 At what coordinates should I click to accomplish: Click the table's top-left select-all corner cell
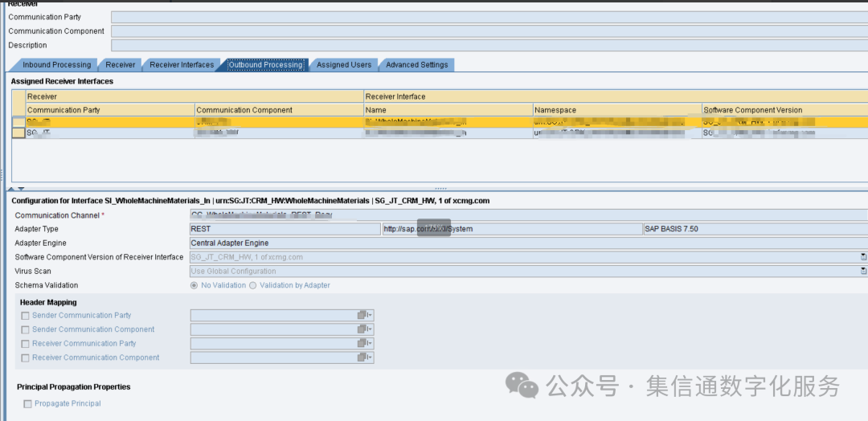[x=18, y=104]
